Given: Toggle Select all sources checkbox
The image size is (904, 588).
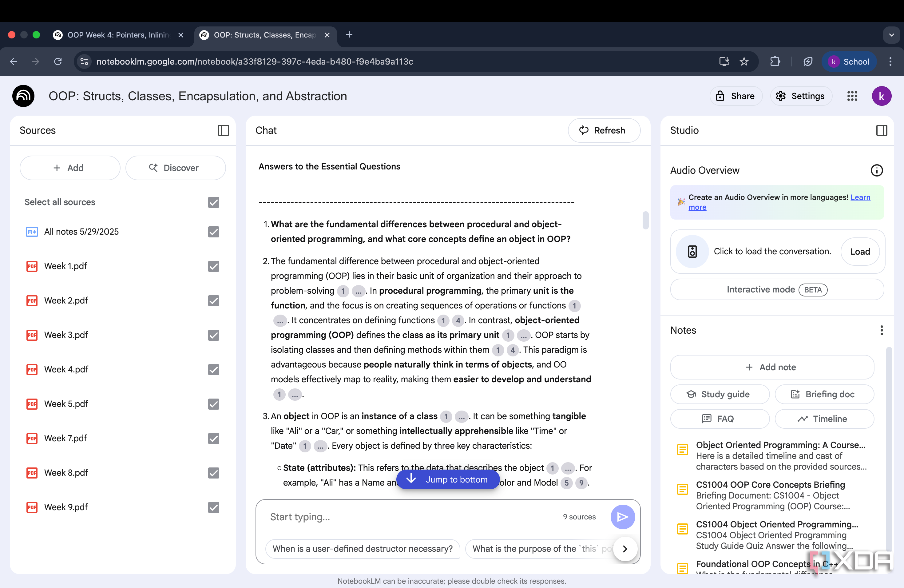Looking at the screenshot, I should [x=213, y=202].
